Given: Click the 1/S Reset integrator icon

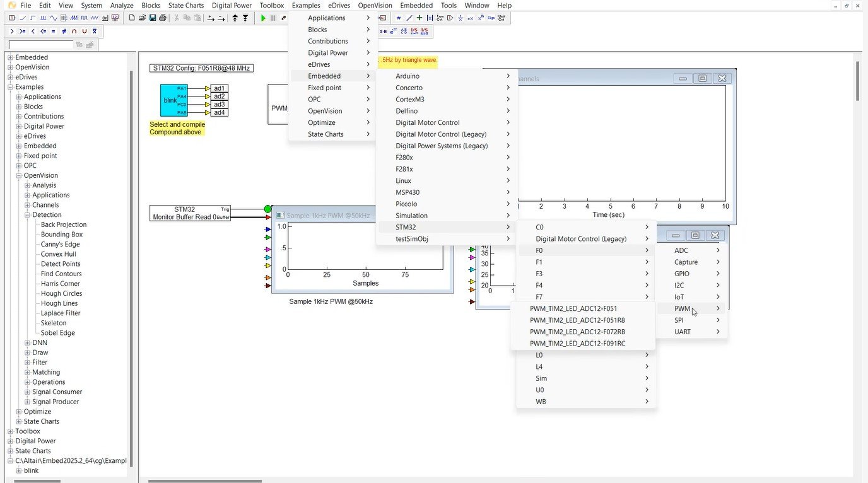Looking at the screenshot, I should (x=424, y=31).
